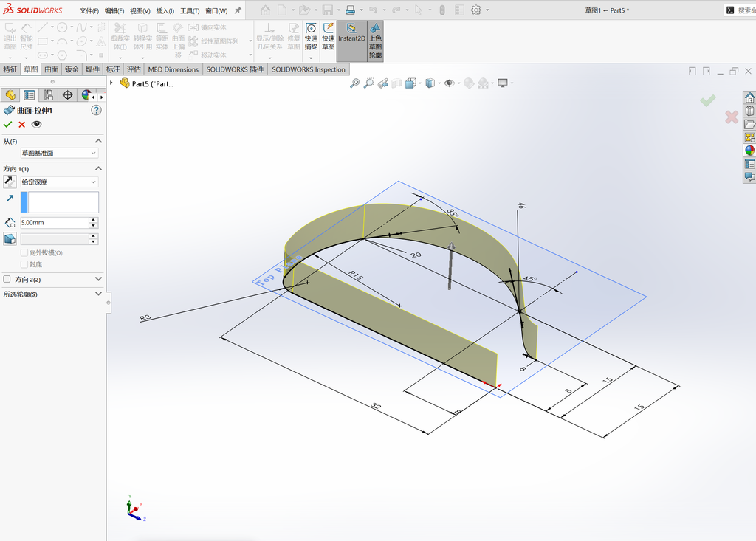Click the reverse direction button
Screen dimensions: 756x541
tap(10, 182)
